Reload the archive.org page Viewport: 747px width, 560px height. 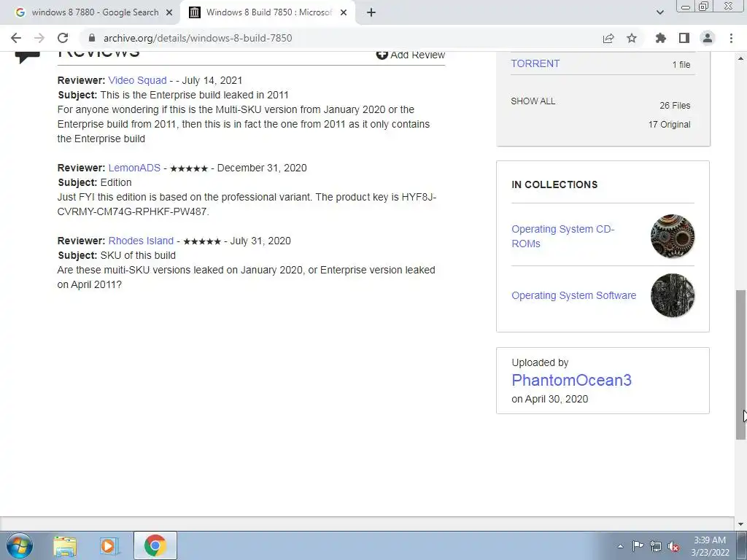point(63,38)
